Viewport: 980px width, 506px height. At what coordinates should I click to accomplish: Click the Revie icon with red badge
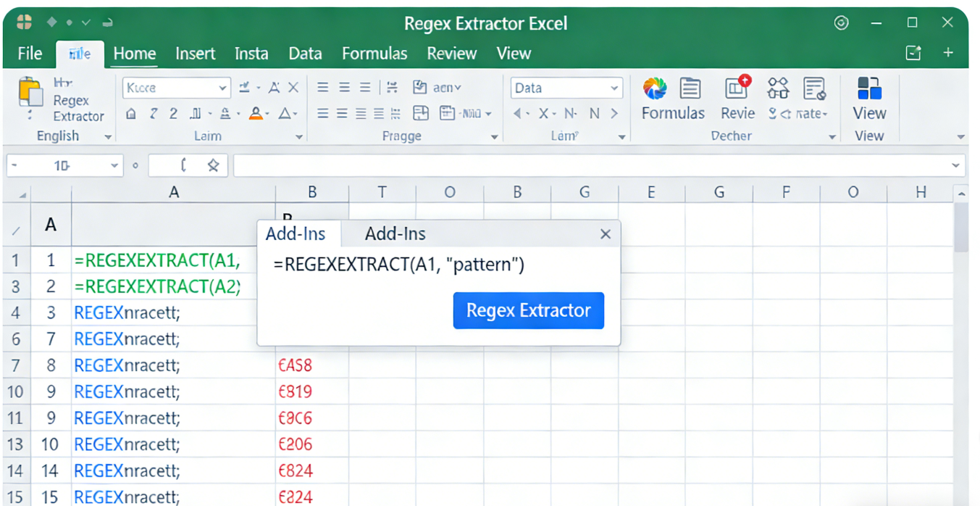coord(738,88)
